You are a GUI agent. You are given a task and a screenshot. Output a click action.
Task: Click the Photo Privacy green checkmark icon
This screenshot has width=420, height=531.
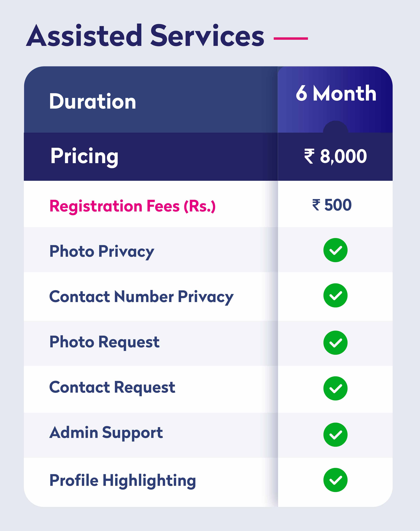(335, 250)
